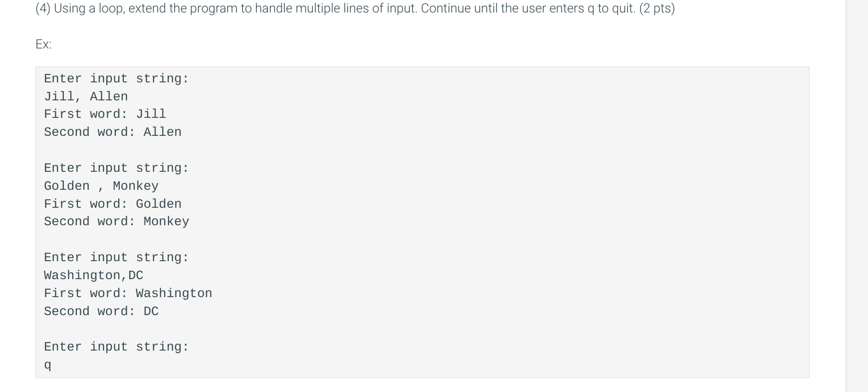Click the "First word: Jill" output line
Image resolution: width=868 pixels, height=392 pixels.
pyautogui.click(x=105, y=114)
